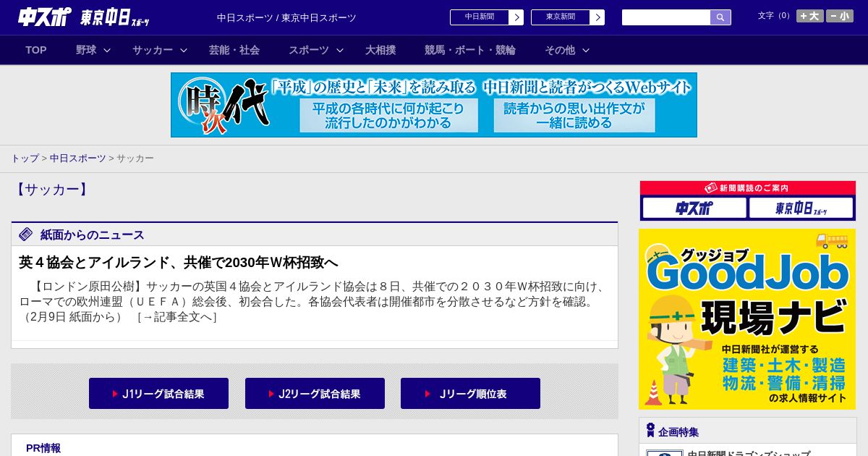The height and width of the screenshot is (456, 868).
Task: Expand the サッカー dropdown chevron
Action: pyautogui.click(x=184, y=50)
